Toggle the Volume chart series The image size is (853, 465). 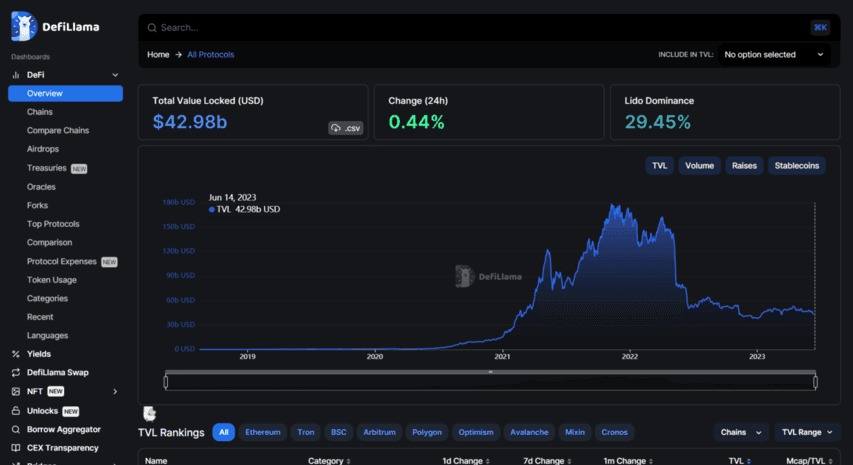(699, 166)
